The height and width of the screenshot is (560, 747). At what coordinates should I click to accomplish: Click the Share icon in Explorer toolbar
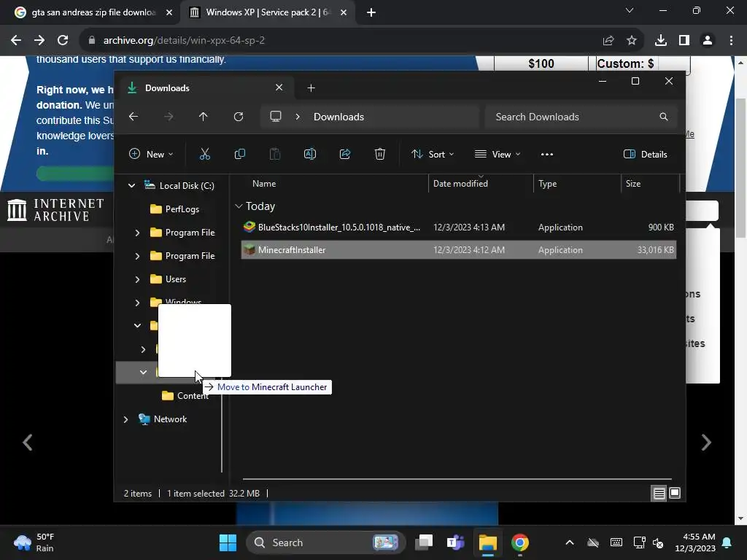point(345,155)
